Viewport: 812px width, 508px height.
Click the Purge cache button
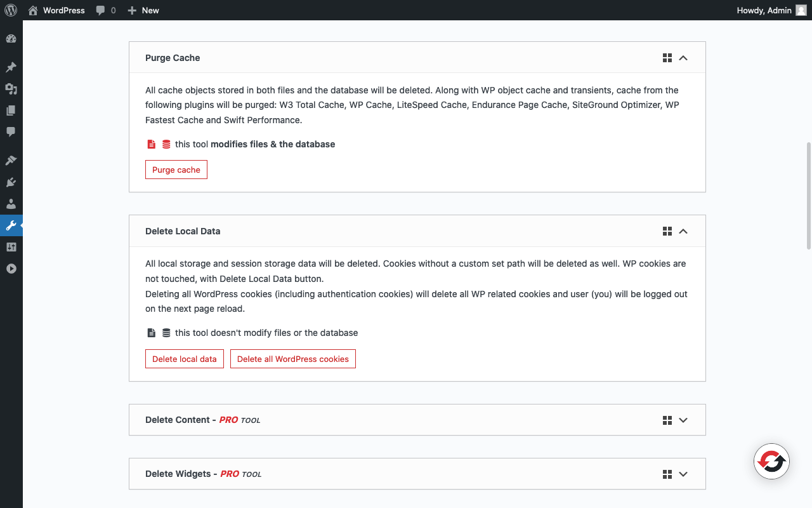pos(176,170)
